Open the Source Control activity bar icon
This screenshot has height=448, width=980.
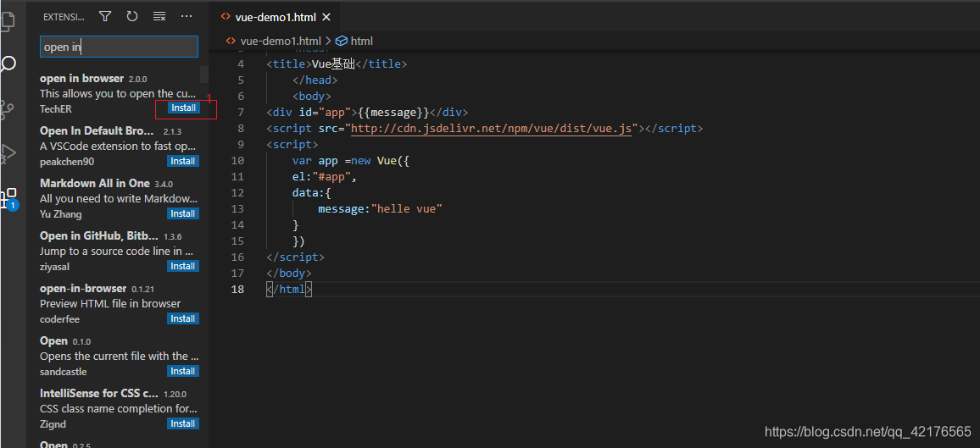coord(7,110)
